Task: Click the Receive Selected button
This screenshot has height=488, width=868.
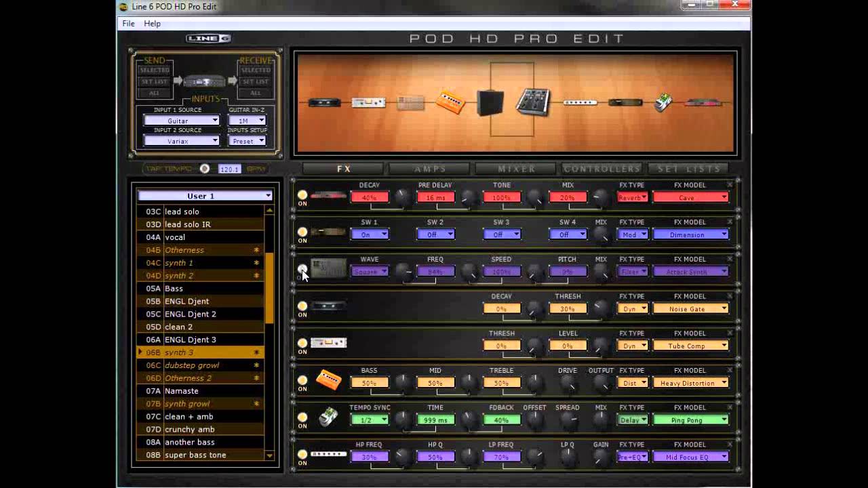Action: coord(255,70)
